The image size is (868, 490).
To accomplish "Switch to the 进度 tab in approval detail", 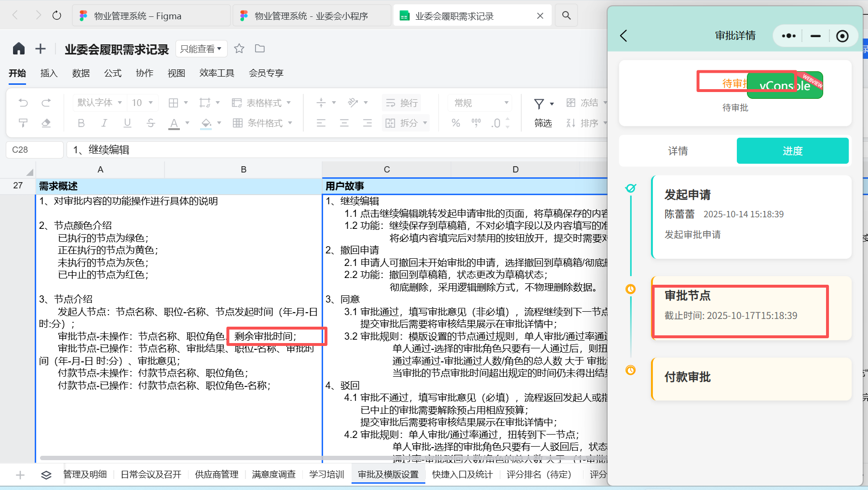I will click(x=792, y=150).
